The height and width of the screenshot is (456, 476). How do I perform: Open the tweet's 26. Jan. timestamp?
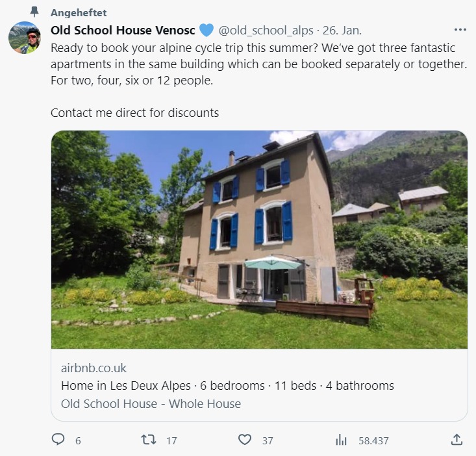point(342,31)
